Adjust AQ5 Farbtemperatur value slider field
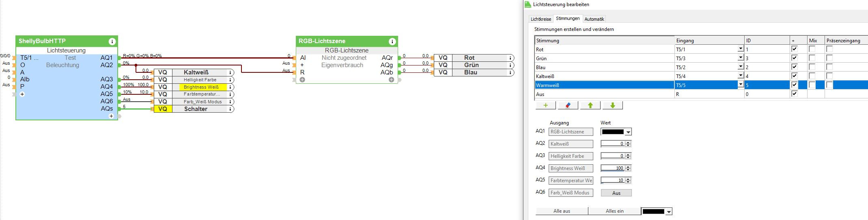This screenshot has width=868, height=220. (612, 180)
